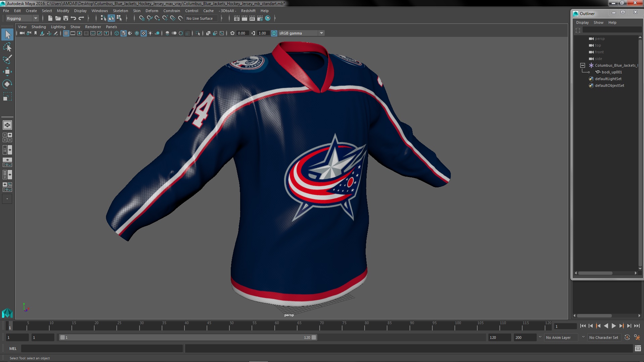This screenshot has height=362, width=644.
Task: Select by component type icon
Action: pyautogui.click(x=119, y=18)
